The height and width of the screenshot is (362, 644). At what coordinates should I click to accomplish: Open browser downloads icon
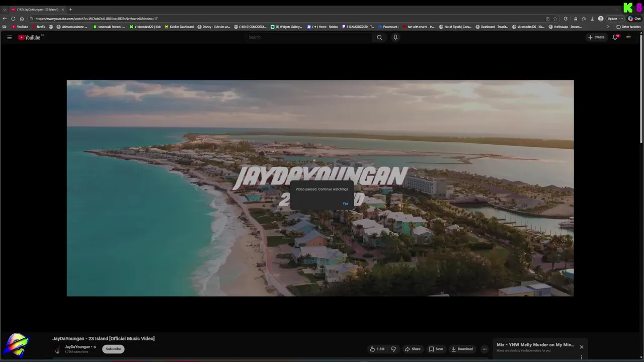[593, 19]
